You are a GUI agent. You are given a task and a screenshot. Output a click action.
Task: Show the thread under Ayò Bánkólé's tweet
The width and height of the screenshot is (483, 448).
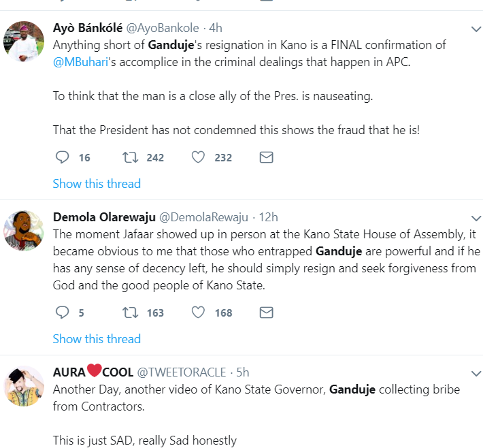(x=97, y=184)
